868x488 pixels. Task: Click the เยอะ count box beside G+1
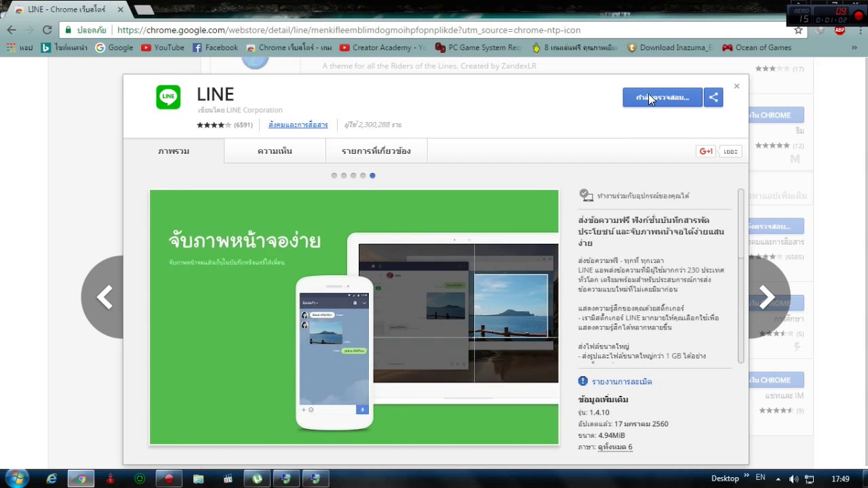(730, 151)
